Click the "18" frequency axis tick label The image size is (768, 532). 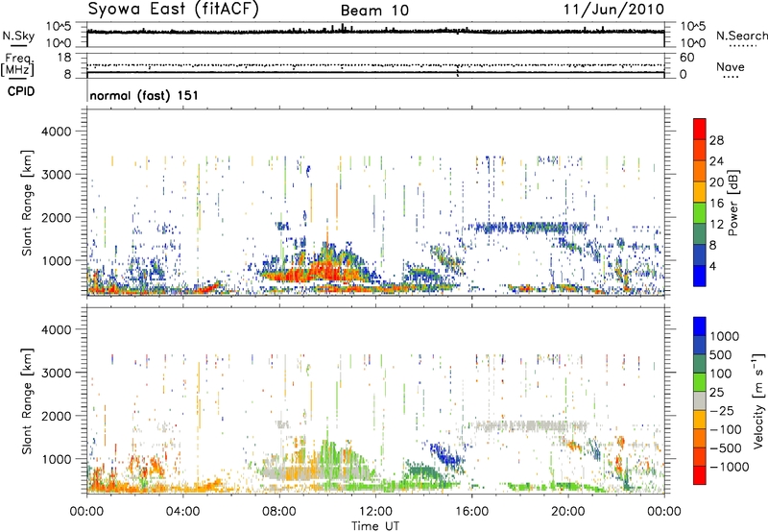point(64,58)
